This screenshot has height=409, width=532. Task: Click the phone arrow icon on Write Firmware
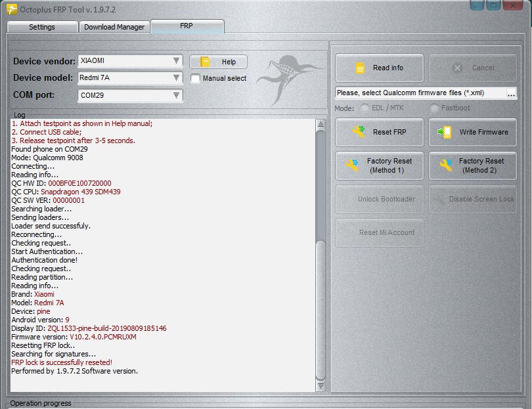445,132
